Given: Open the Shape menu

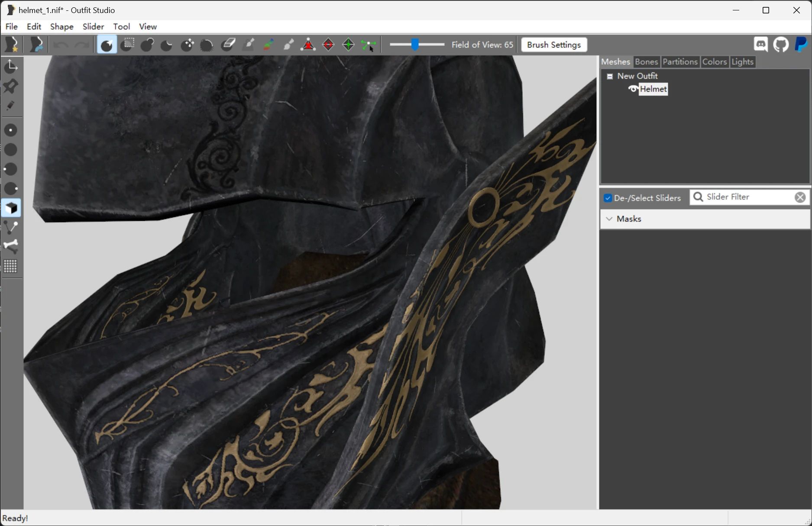Looking at the screenshot, I should 61,26.
